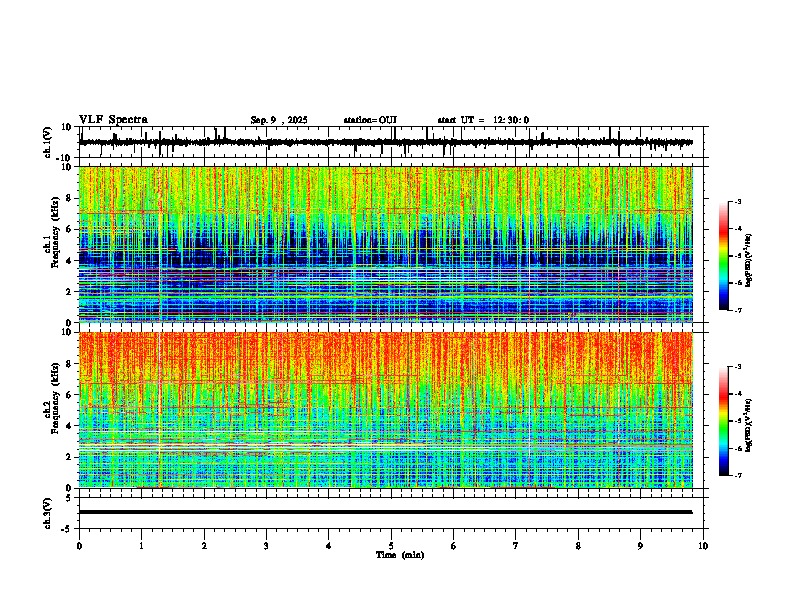
Task: Click the -10 tick on ch.1 voltage axis
Action: coord(64,158)
